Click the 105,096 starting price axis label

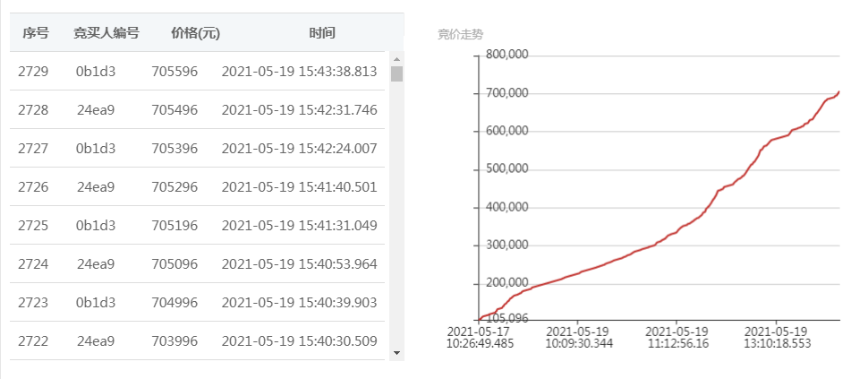507,319
